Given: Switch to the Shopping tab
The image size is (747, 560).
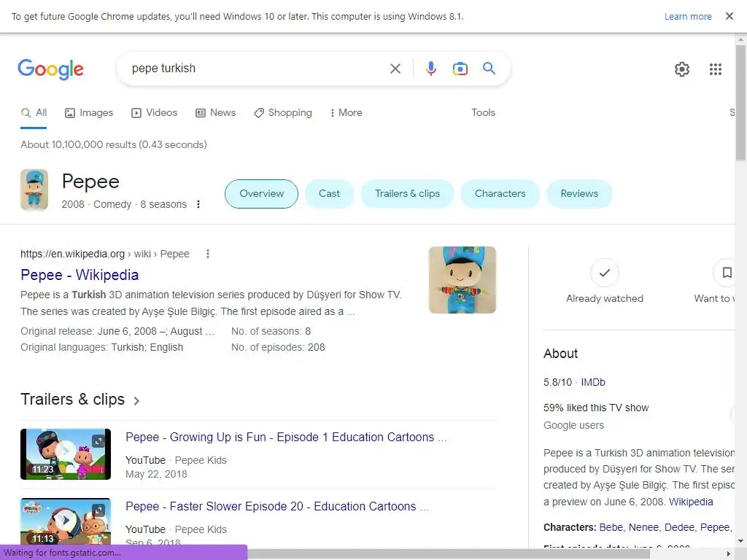Looking at the screenshot, I should point(283,113).
